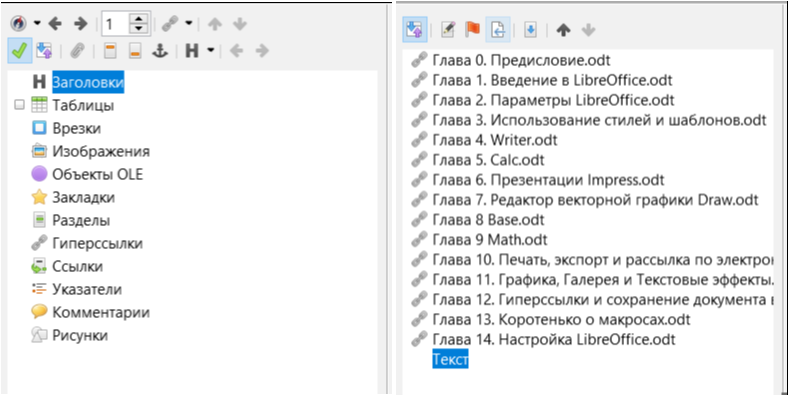Click the Heading Levels Shown H icon
The height and width of the screenshot is (395, 788).
(192, 50)
